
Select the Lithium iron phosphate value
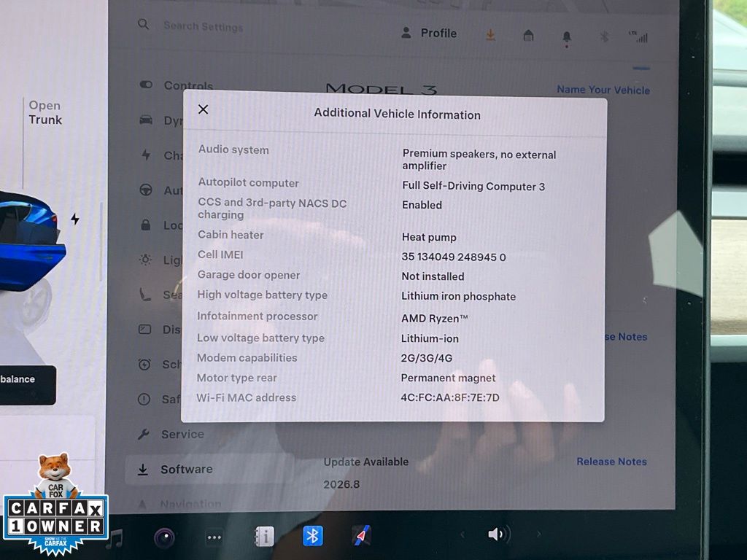(x=458, y=296)
